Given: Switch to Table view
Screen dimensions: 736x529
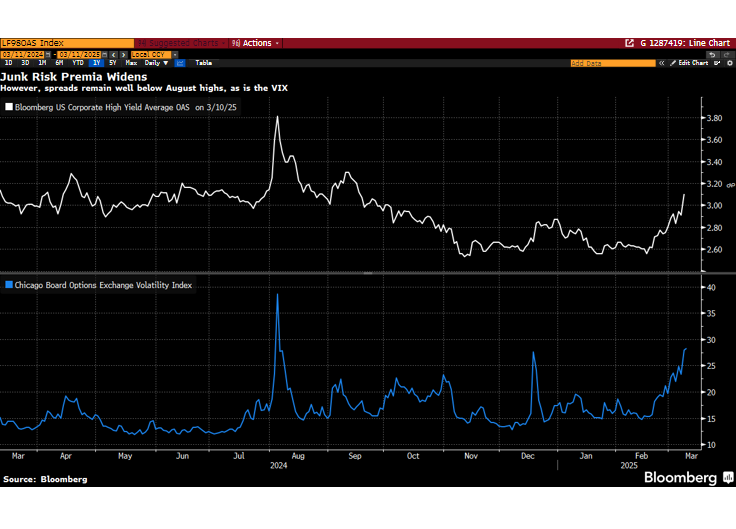Looking at the screenshot, I should click(x=203, y=63).
